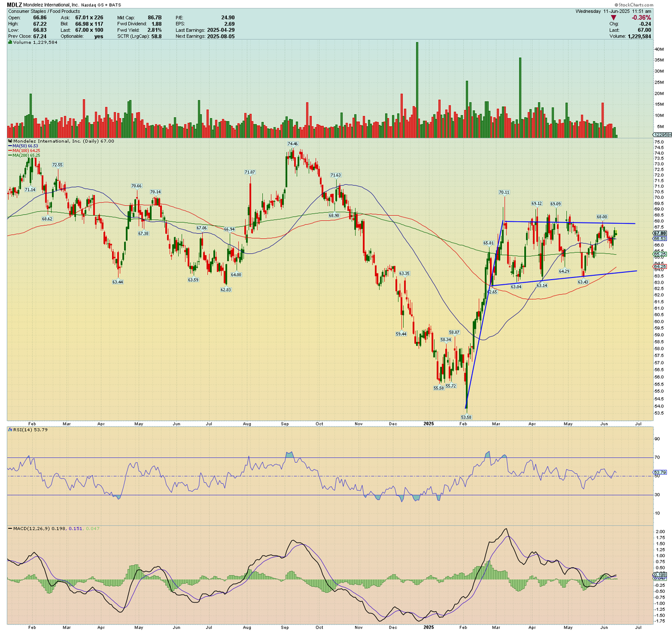Image resolution: width=672 pixels, height=631 pixels.
Task: Click the 68.00 recent high price label
Action: point(602,217)
